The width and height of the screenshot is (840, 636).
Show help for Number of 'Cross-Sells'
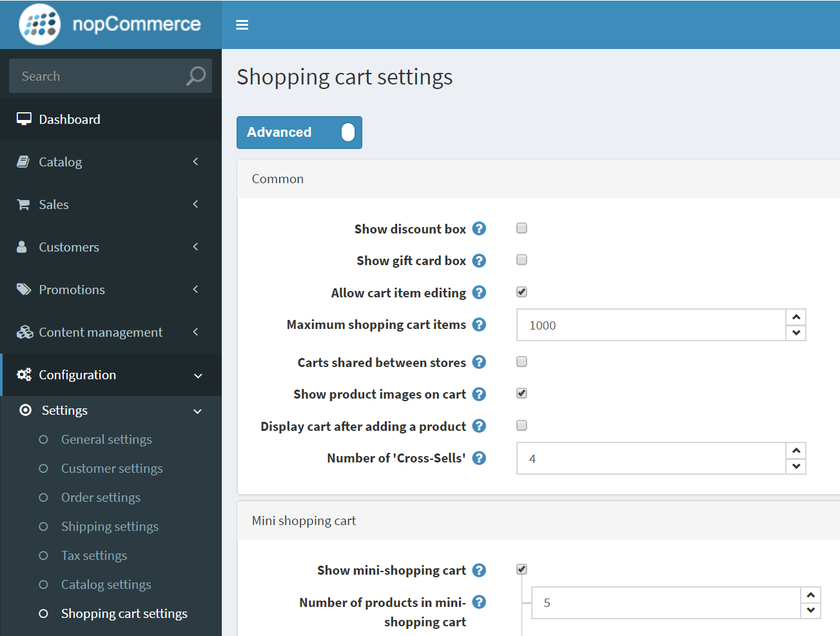[x=479, y=458]
